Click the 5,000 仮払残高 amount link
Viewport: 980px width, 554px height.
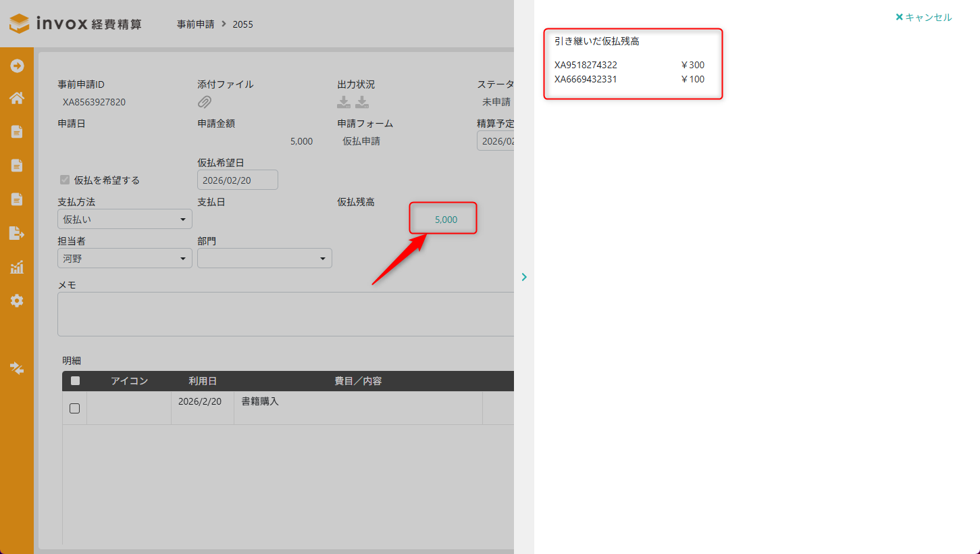pos(446,220)
